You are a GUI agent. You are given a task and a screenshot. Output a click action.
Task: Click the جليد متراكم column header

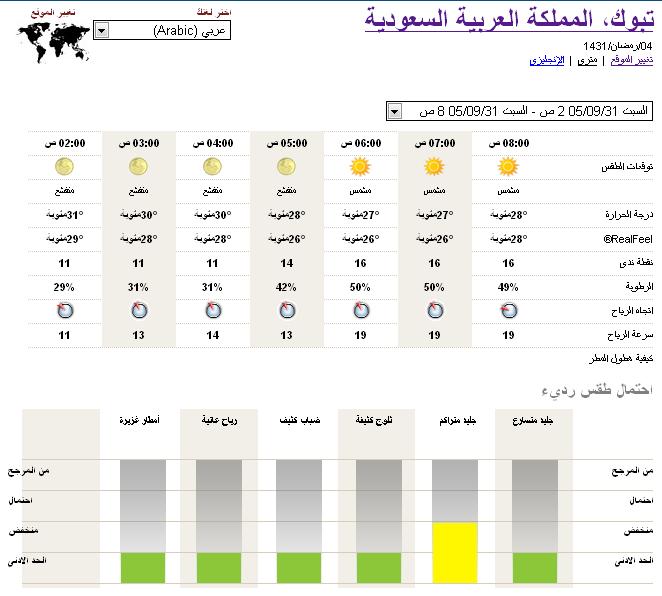(458, 420)
